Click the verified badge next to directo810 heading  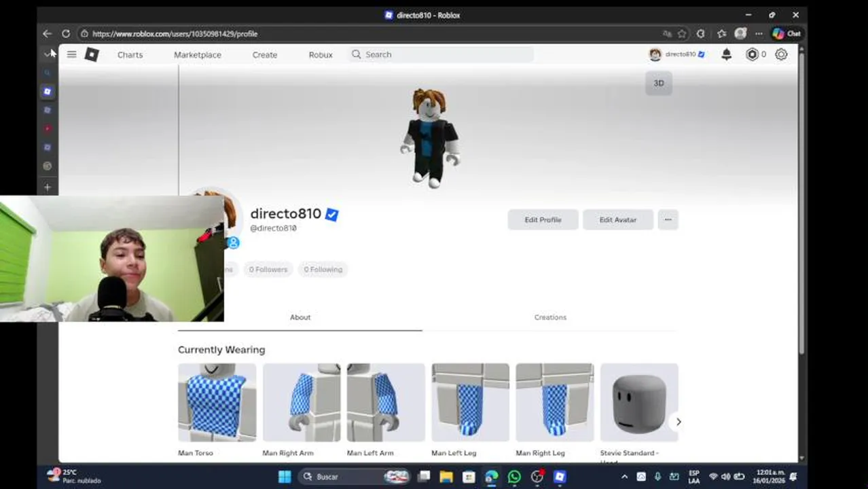coord(331,215)
